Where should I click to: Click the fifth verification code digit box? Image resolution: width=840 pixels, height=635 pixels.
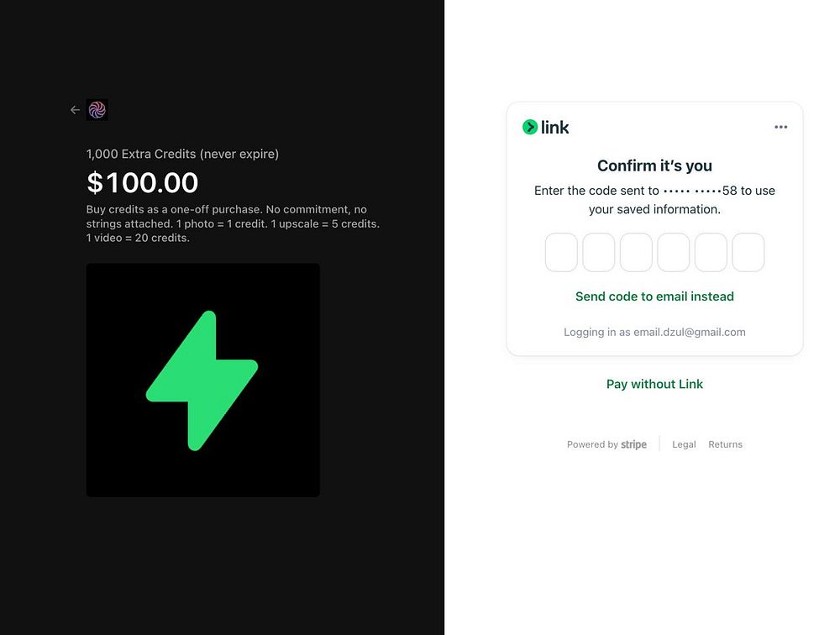(711, 253)
